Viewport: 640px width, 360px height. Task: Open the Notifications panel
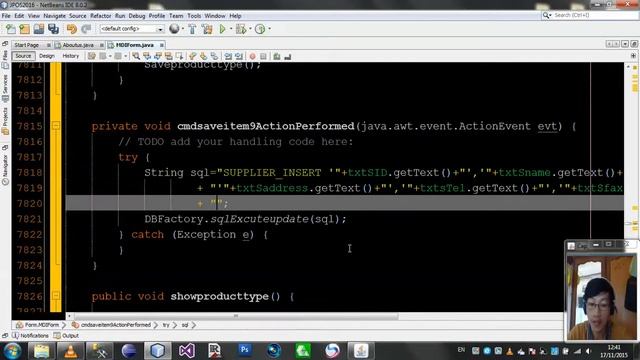coord(31,336)
